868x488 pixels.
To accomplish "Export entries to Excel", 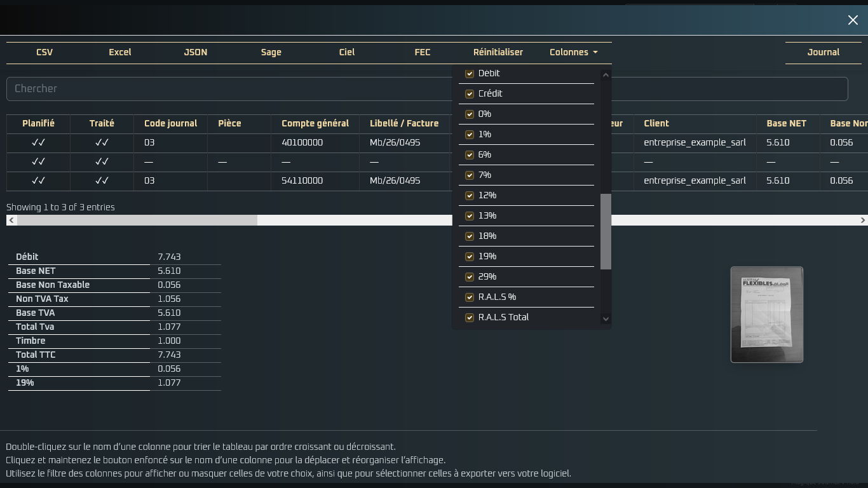I will (x=120, y=53).
